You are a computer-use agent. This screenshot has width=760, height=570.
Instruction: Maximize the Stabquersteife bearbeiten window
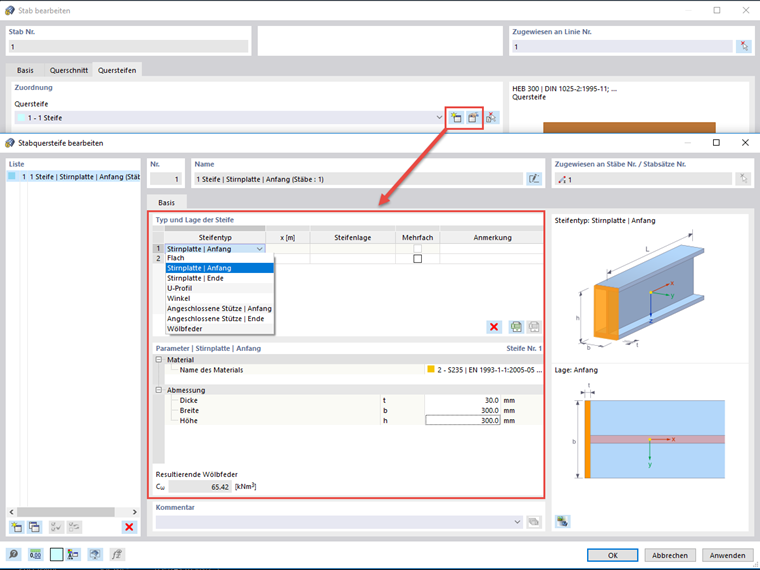716,142
